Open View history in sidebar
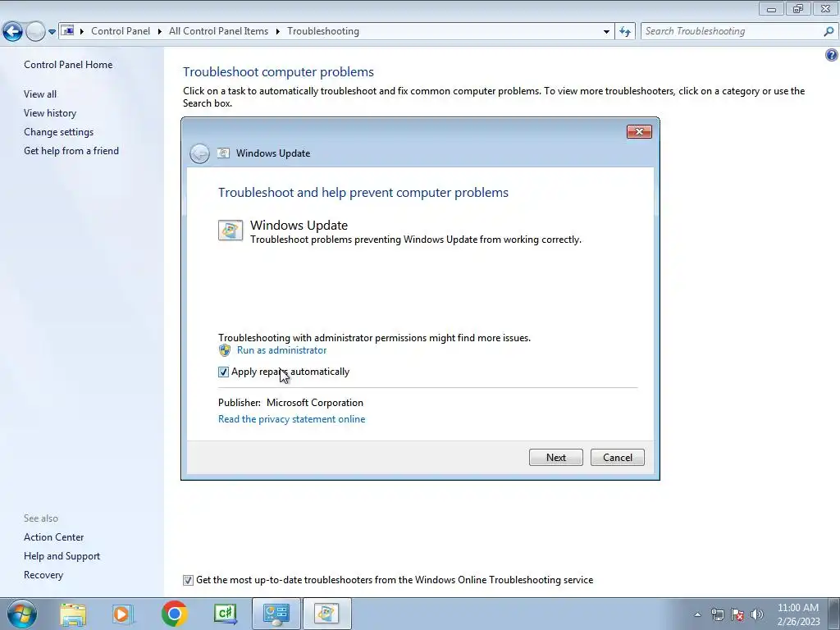Screen dimensions: 840x630 pyautogui.click(x=50, y=113)
